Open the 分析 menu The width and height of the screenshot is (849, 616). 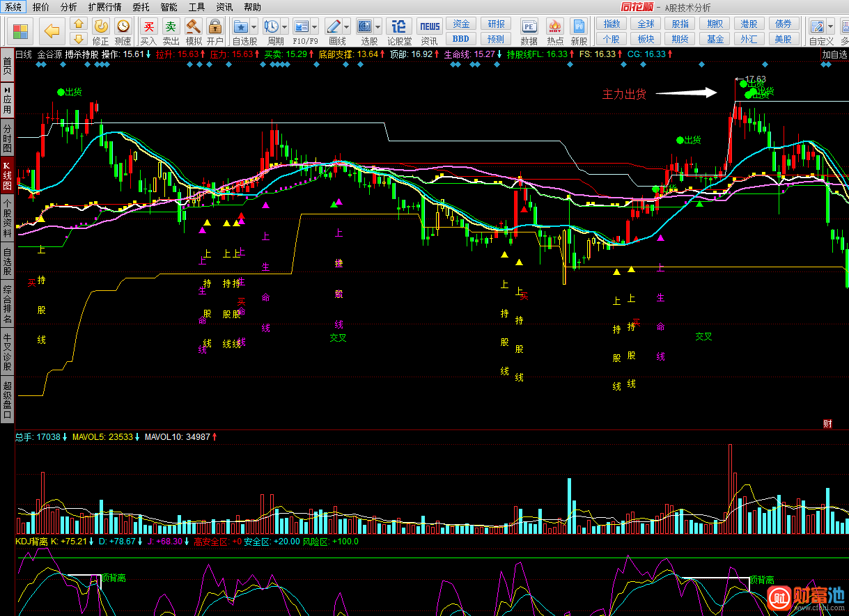click(x=69, y=7)
